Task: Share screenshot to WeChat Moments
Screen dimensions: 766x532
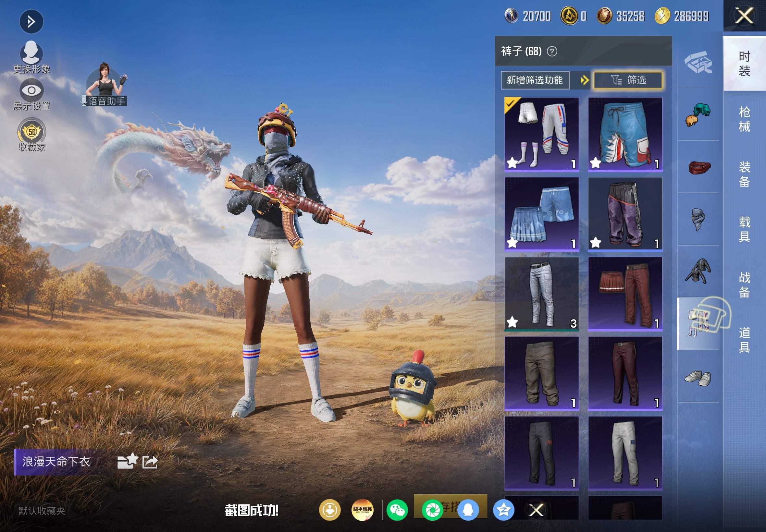Action: click(x=433, y=510)
